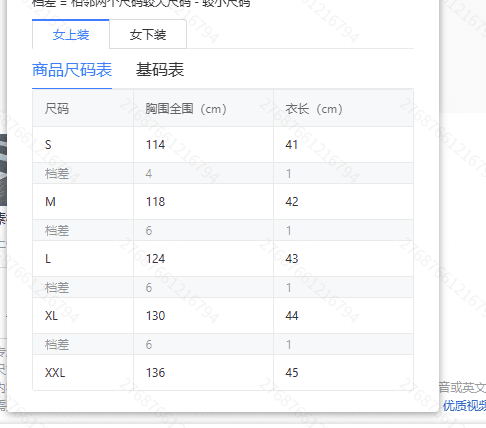Viewport: 486px width, 428px height.
Task: Click the bust value 118
Action: pyautogui.click(x=156, y=202)
